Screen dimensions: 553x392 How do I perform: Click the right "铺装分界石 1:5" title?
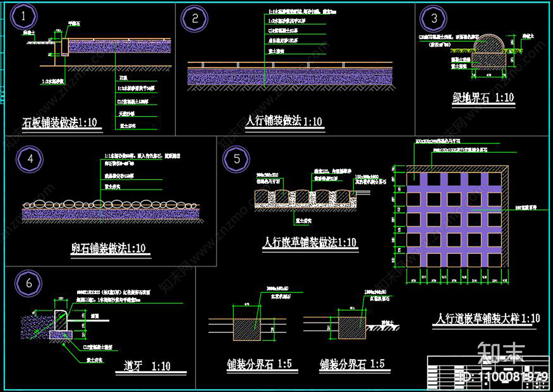[352, 364]
